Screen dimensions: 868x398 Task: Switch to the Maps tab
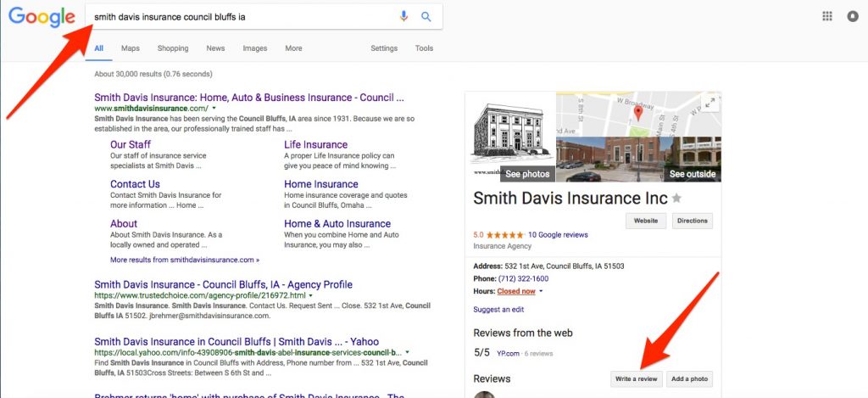coord(130,48)
